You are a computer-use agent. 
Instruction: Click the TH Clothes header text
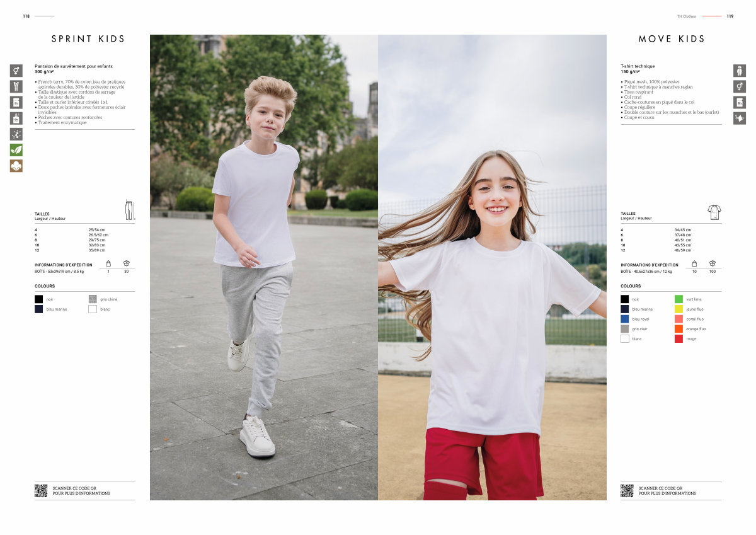(x=686, y=16)
